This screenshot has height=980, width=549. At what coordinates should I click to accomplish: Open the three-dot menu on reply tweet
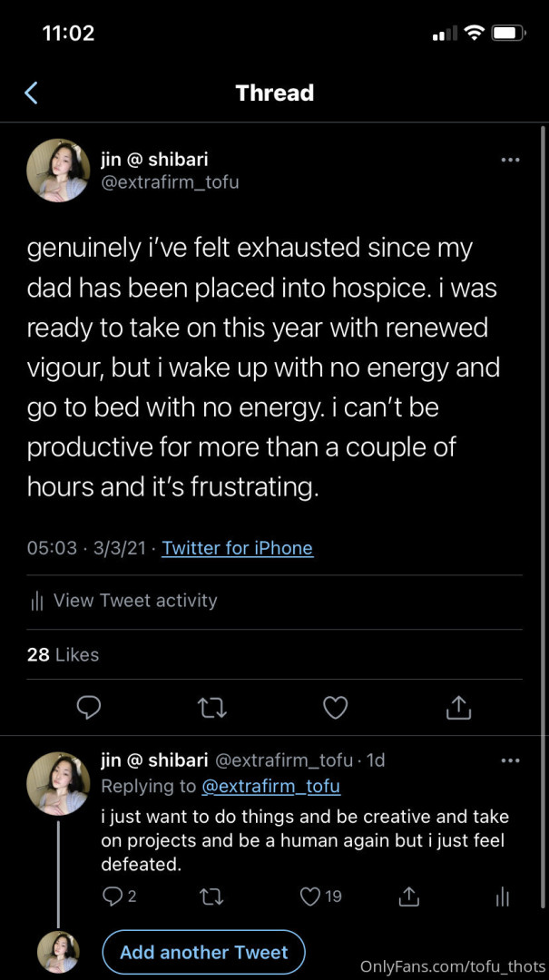pyautogui.click(x=510, y=760)
